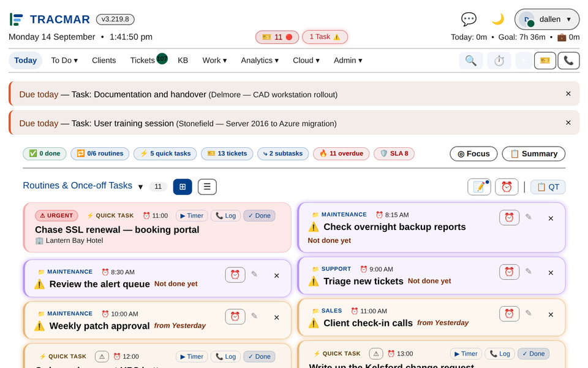Remove the Client check-in calls card
The image size is (588, 368).
click(x=551, y=315)
